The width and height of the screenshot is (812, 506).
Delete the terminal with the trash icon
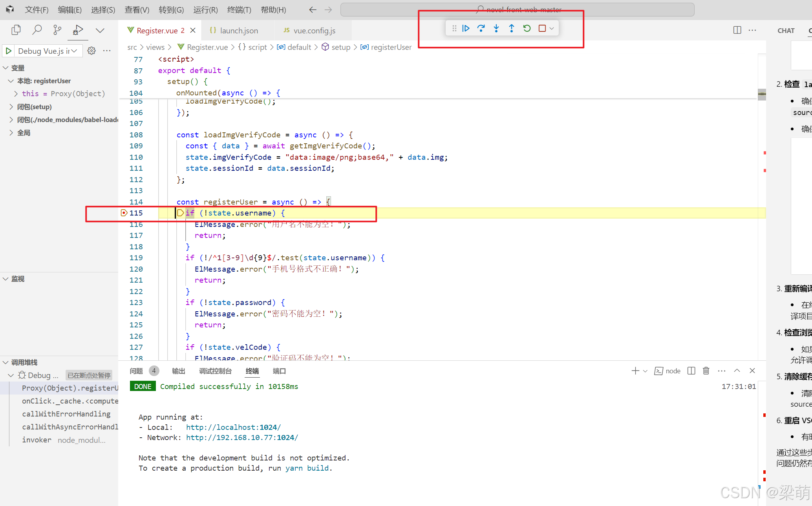pos(706,371)
